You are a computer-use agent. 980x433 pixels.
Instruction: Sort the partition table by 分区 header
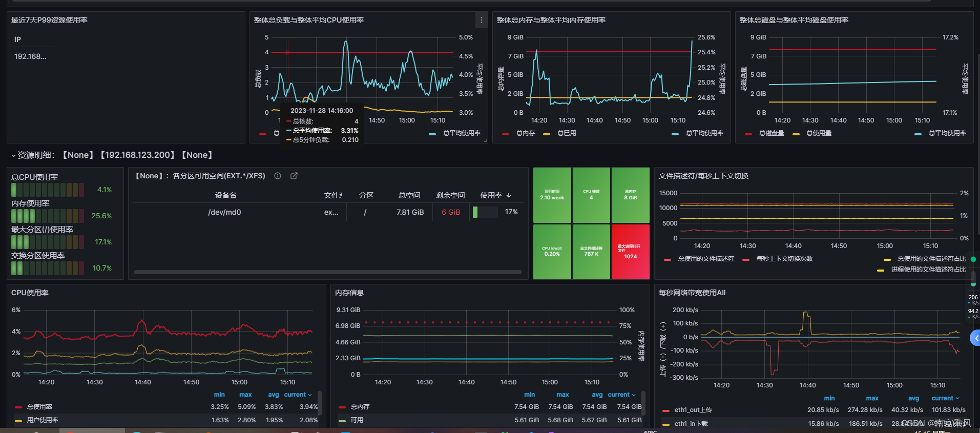pos(366,195)
